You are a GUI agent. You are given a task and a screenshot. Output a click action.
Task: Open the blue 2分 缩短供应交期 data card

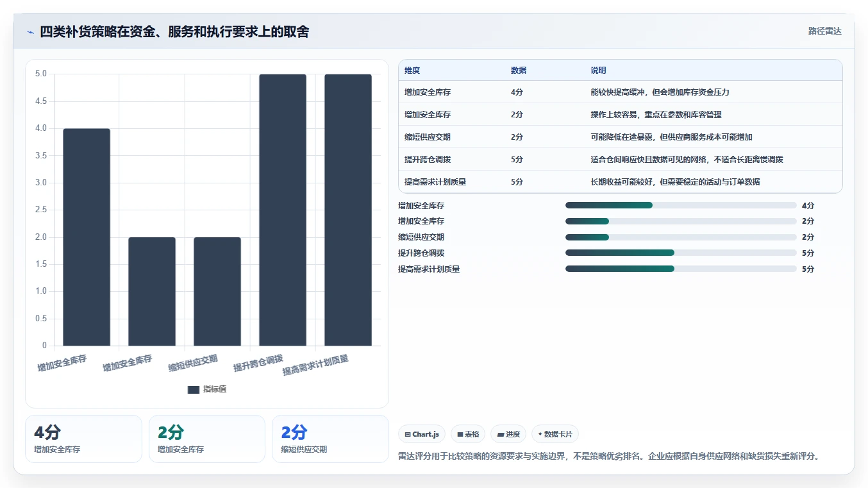pyautogui.click(x=330, y=439)
